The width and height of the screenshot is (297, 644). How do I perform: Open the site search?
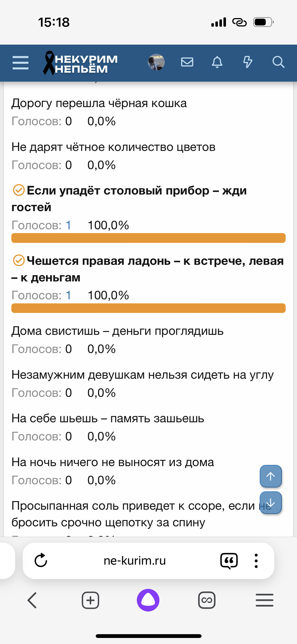coord(278,62)
